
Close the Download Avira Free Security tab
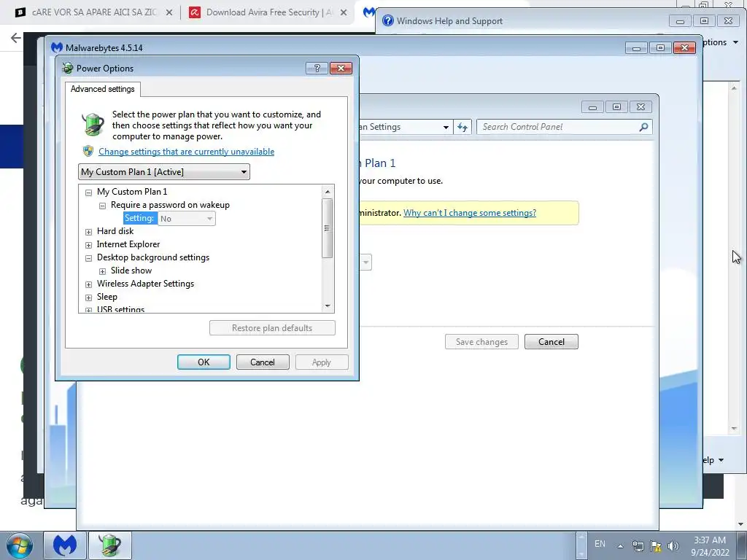[344, 13]
